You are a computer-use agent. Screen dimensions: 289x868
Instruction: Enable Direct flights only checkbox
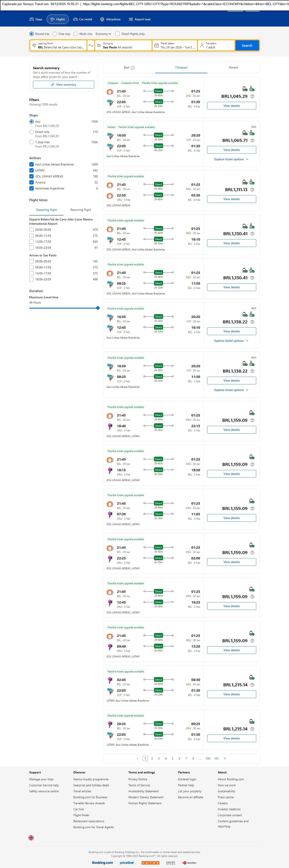pos(118,34)
